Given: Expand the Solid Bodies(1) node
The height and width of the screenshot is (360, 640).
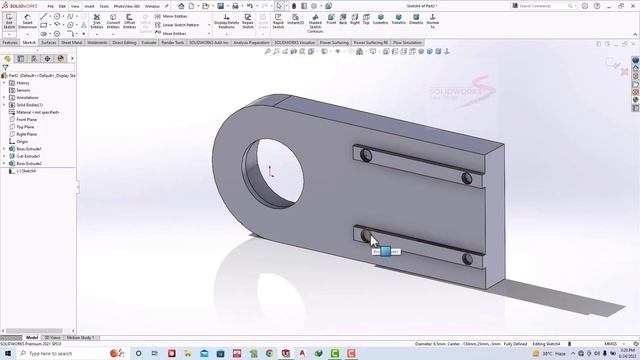Looking at the screenshot, I should 4,105.
